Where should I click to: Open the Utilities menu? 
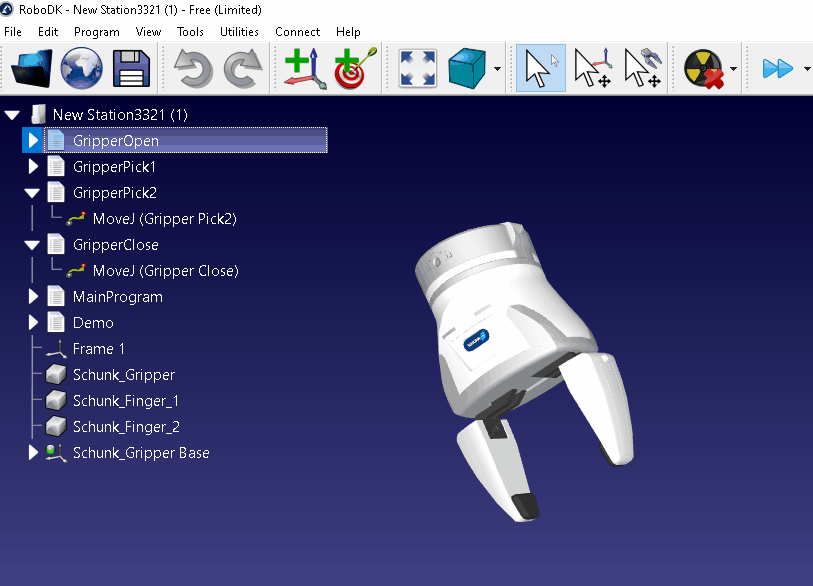click(x=239, y=32)
